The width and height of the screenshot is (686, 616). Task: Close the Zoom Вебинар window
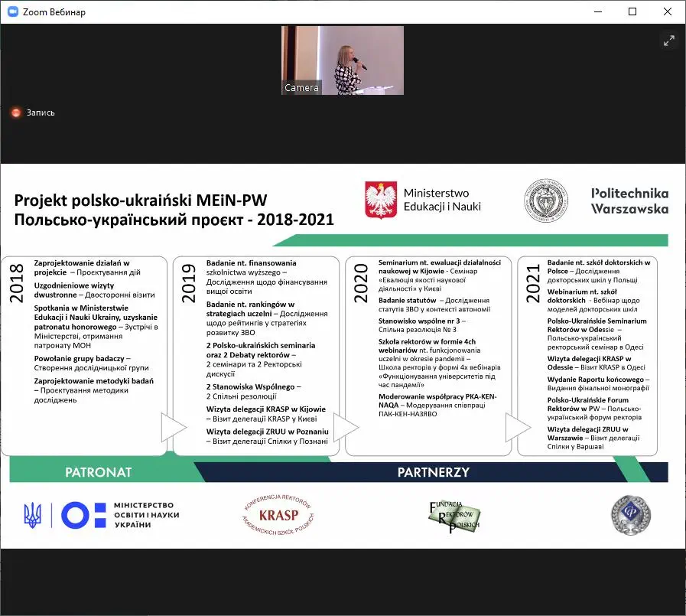(x=667, y=11)
